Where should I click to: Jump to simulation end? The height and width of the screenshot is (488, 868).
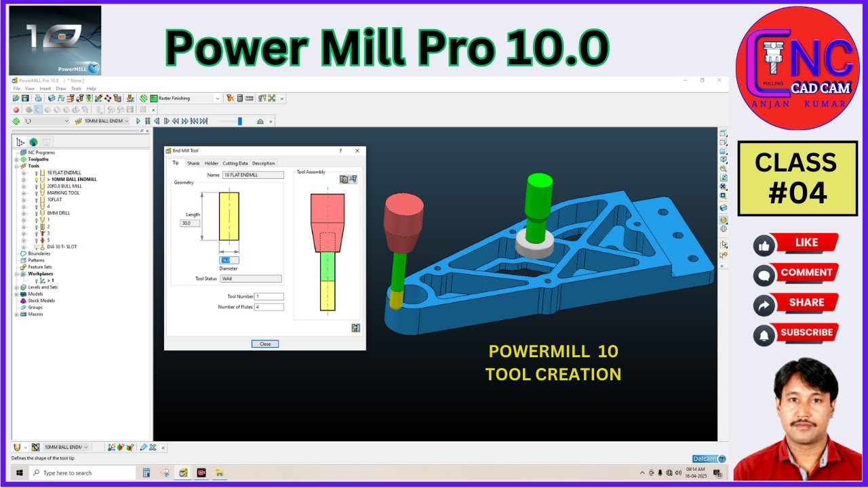(x=203, y=121)
